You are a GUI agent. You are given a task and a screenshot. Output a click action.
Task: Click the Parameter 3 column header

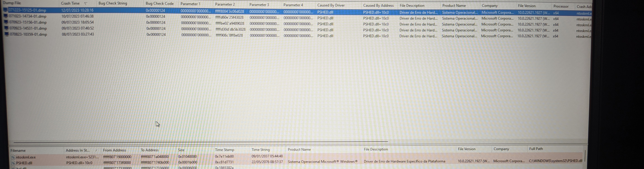pos(259,4)
